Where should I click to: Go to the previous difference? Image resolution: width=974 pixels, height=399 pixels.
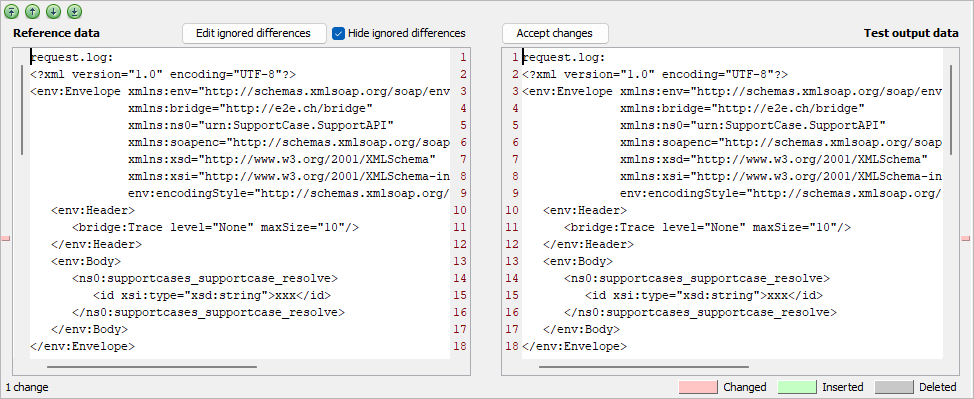tap(32, 11)
